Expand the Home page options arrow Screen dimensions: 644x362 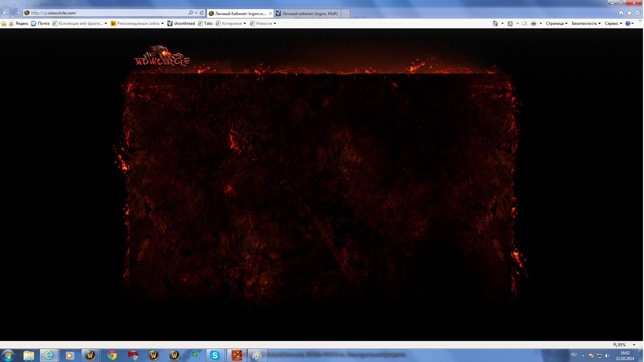(502, 23)
